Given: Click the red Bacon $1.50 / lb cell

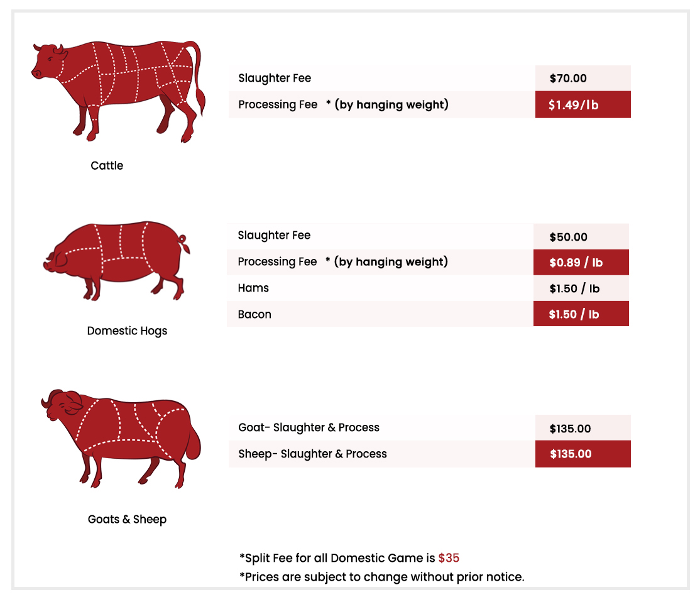Looking at the screenshot, I should click(581, 314).
